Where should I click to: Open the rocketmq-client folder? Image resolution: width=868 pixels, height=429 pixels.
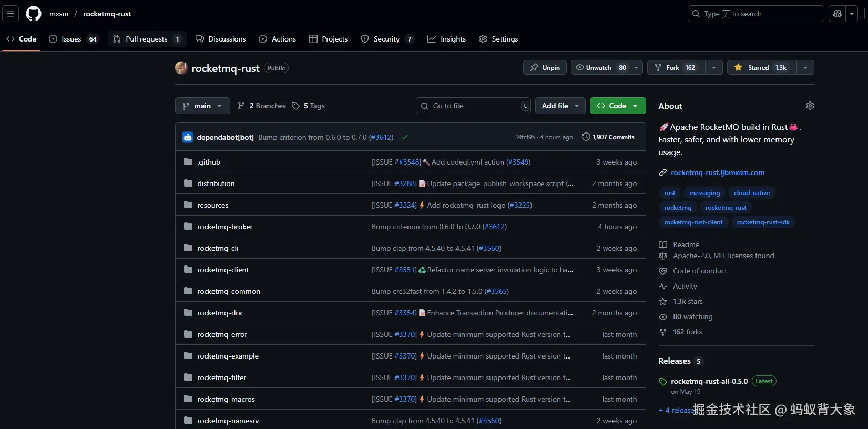tap(223, 270)
